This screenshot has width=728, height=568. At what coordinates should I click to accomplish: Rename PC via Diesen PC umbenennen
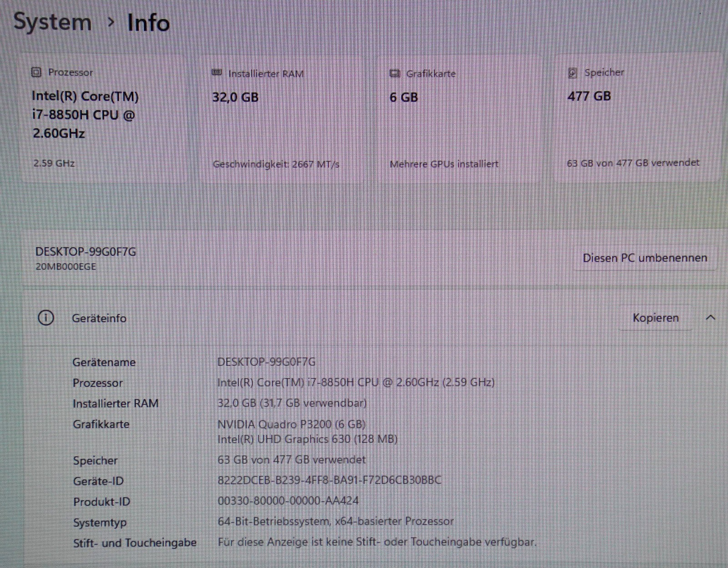pyautogui.click(x=645, y=258)
